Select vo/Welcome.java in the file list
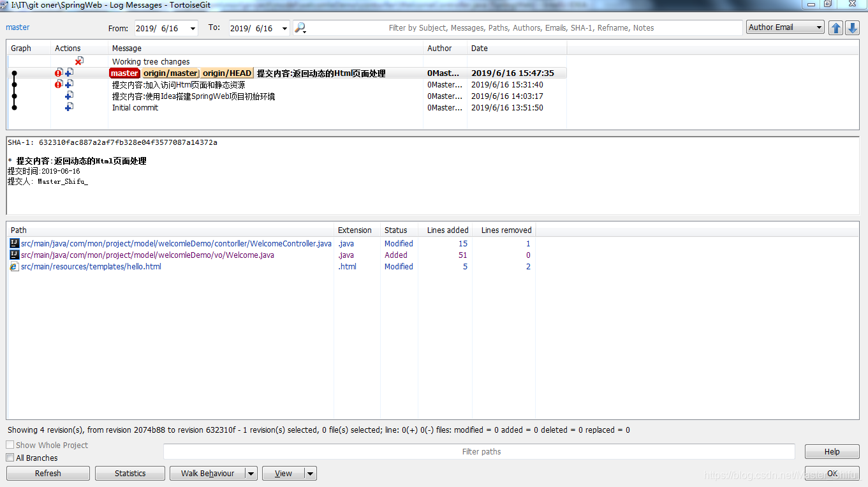The width and height of the screenshot is (868, 487). pos(147,255)
